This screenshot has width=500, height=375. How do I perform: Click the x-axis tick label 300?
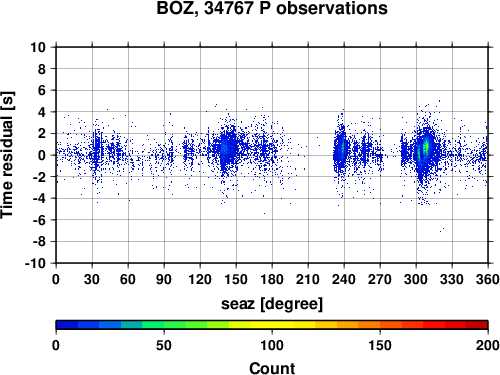pyautogui.click(x=416, y=279)
